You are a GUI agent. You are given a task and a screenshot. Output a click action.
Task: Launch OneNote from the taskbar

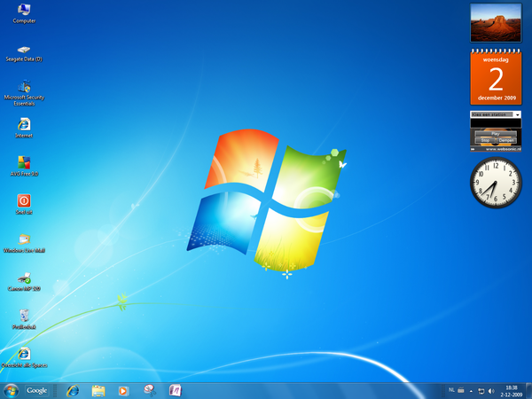(175, 390)
